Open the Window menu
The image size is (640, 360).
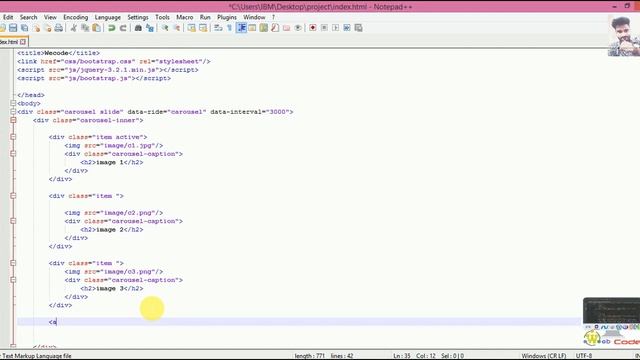(x=254, y=17)
